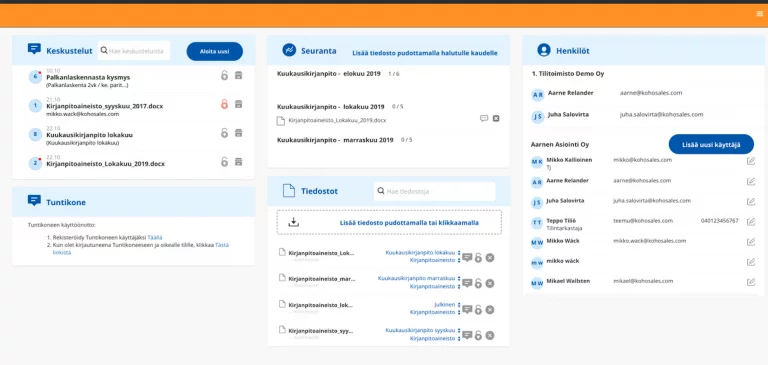Edit user Mikko Wäck with email
Screen dimensions: 768x365
tap(751, 242)
